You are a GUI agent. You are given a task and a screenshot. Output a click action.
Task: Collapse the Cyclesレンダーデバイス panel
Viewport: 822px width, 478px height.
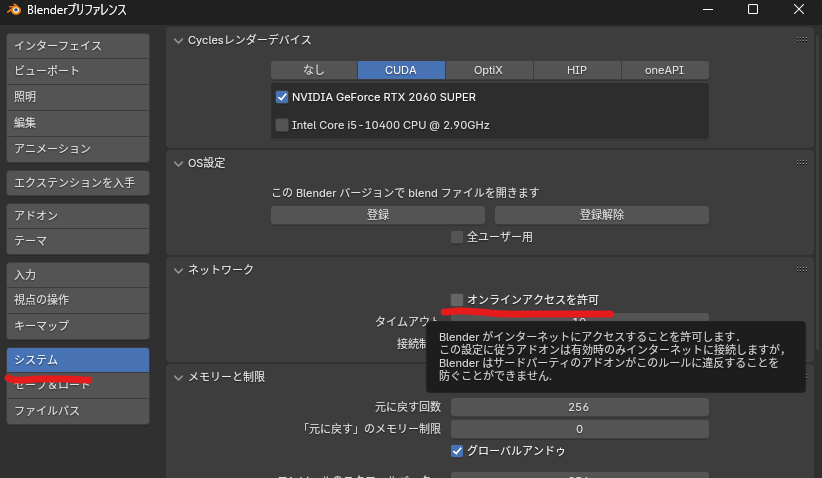point(178,40)
